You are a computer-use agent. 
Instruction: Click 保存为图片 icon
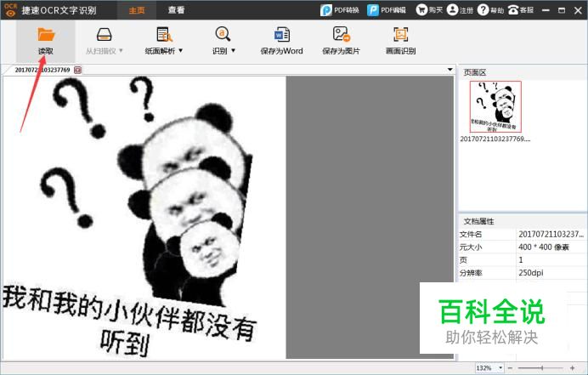pos(342,34)
